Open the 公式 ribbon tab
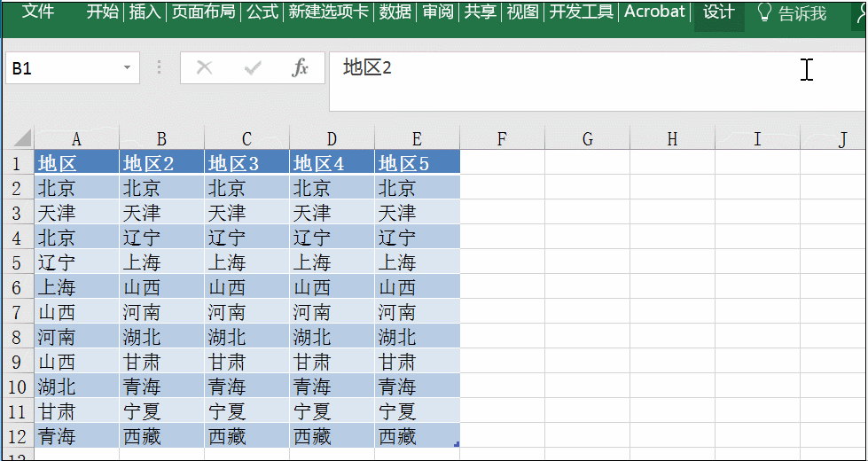 pyautogui.click(x=262, y=12)
